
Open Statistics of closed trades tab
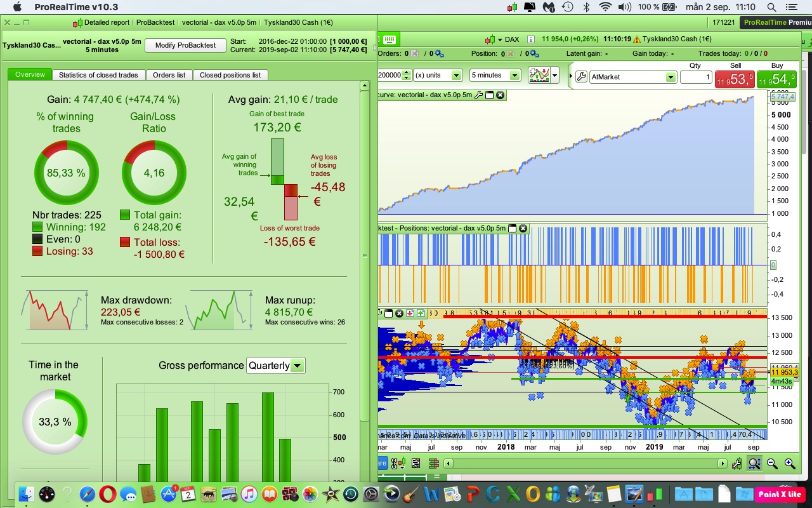pos(98,75)
